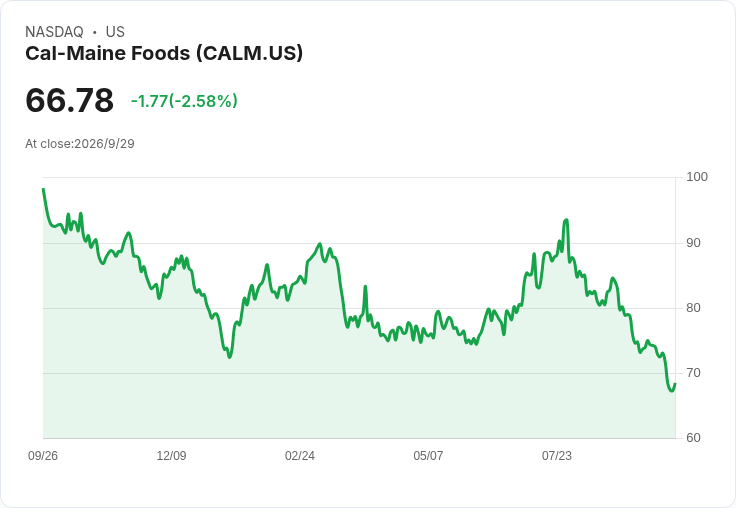Select the 09/26 date on the x-axis
The width and height of the screenshot is (736, 508).
(43, 455)
